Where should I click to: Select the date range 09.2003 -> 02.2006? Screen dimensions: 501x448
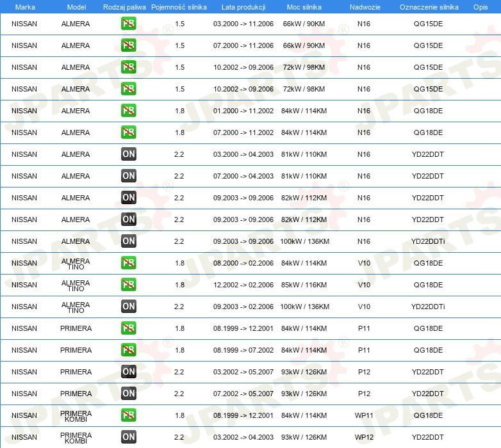pyautogui.click(x=243, y=307)
